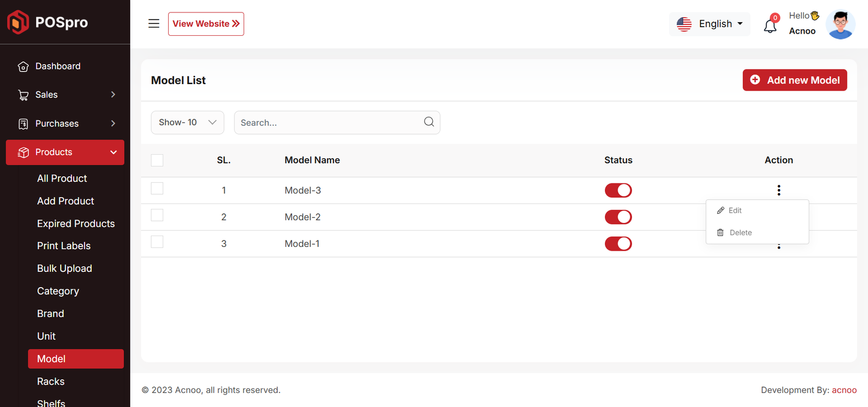Click the hamburger menu icon
The image size is (868, 407).
point(154,23)
